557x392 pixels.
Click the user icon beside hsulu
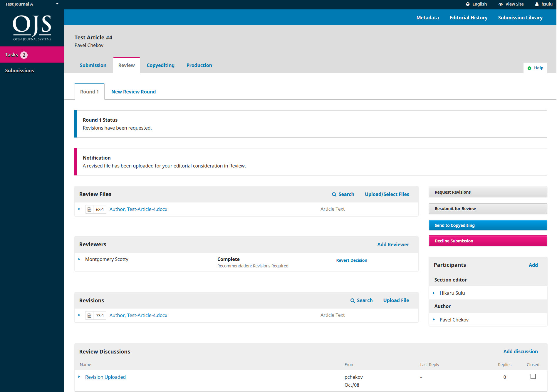(537, 4)
